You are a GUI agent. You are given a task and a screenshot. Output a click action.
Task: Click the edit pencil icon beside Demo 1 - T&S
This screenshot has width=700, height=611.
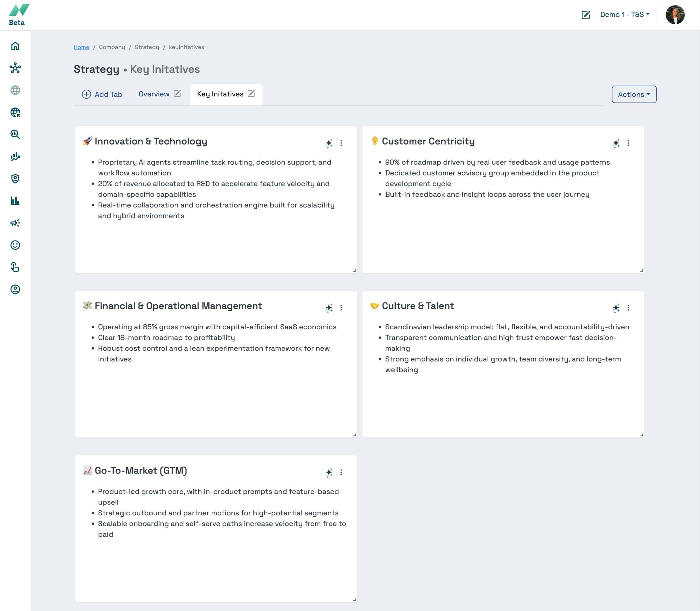[x=586, y=15]
